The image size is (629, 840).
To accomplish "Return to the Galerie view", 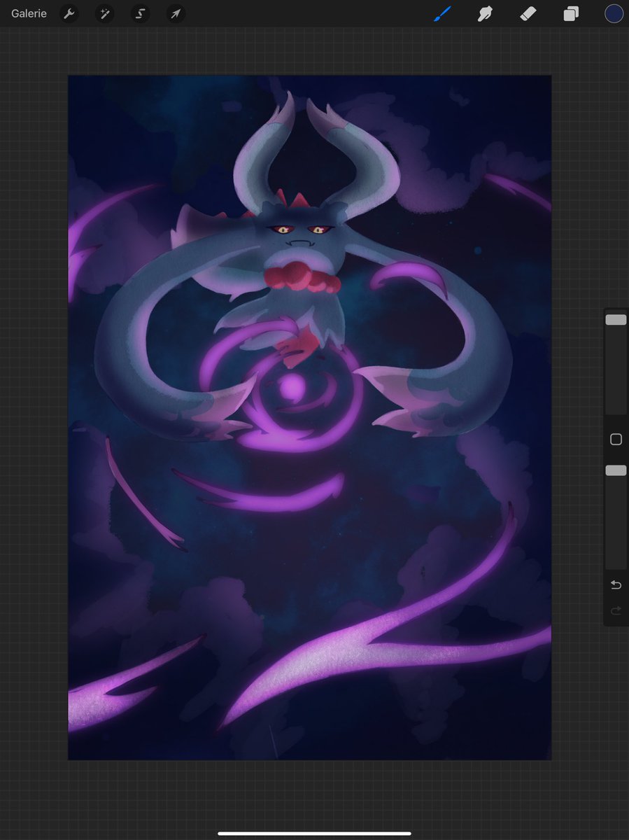I will [x=29, y=13].
